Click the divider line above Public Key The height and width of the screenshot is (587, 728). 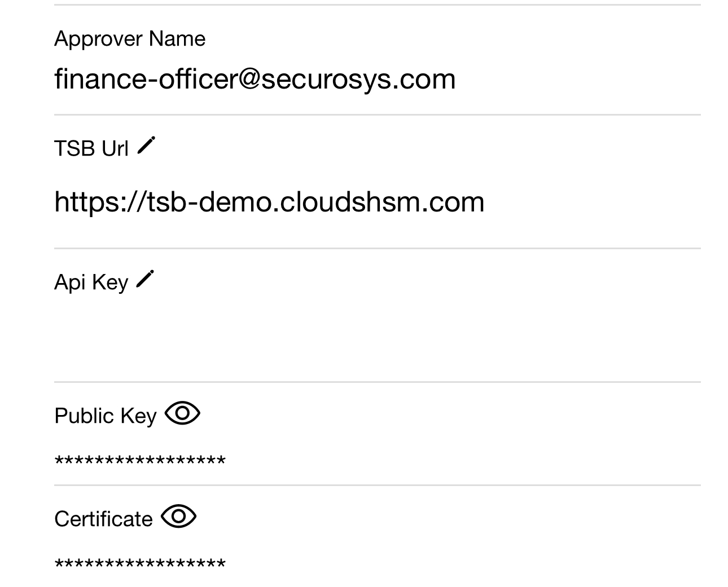(x=377, y=382)
